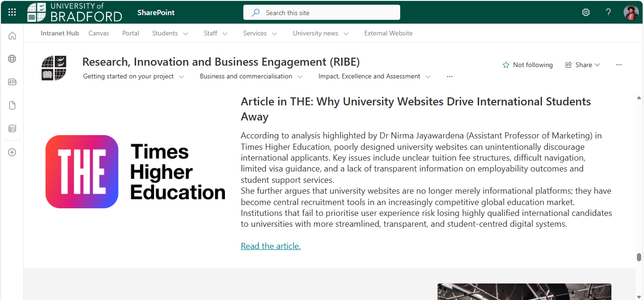Open the app launcher waffle icon
The height and width of the screenshot is (300, 644).
point(12,12)
